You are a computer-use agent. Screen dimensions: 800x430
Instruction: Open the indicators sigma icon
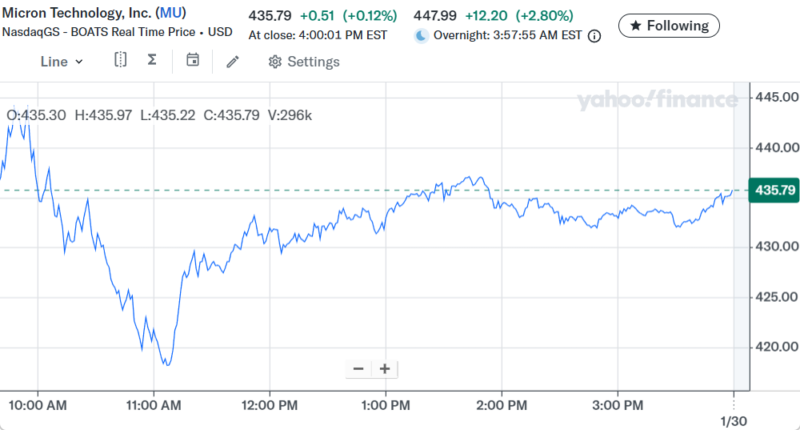coord(152,61)
